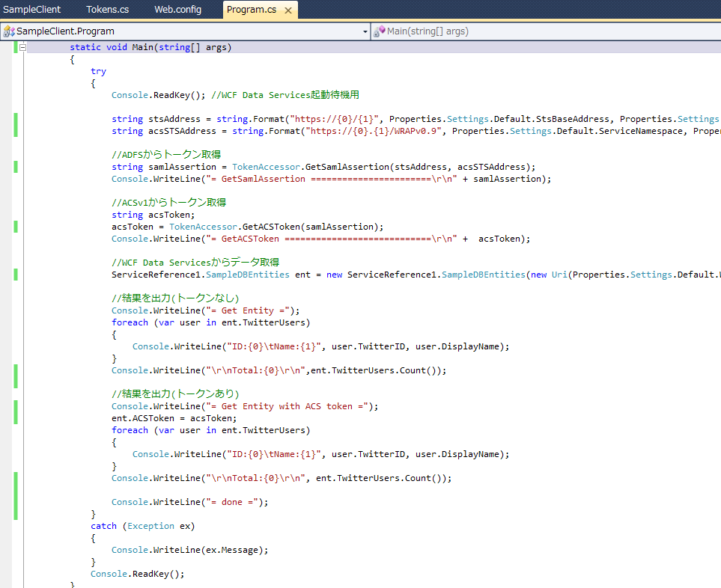Click the class icon beside SampleClient.Program
The width and height of the screenshot is (721, 588).
point(9,31)
